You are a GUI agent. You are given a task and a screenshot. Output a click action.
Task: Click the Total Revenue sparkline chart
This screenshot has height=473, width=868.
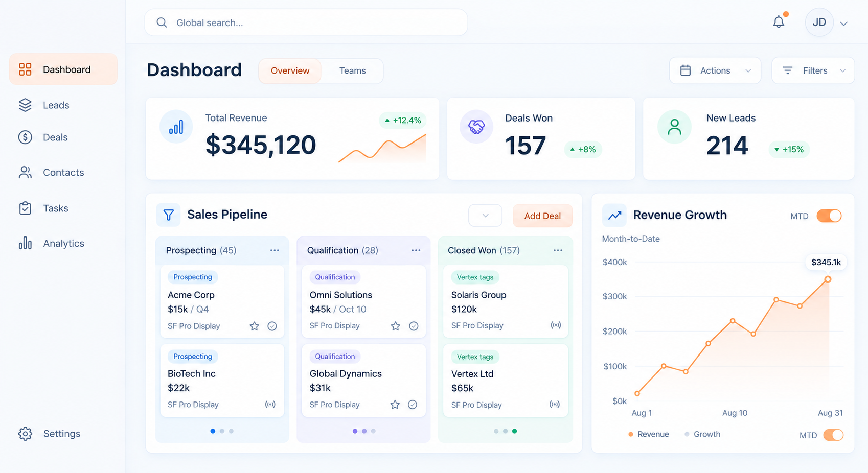click(382, 149)
